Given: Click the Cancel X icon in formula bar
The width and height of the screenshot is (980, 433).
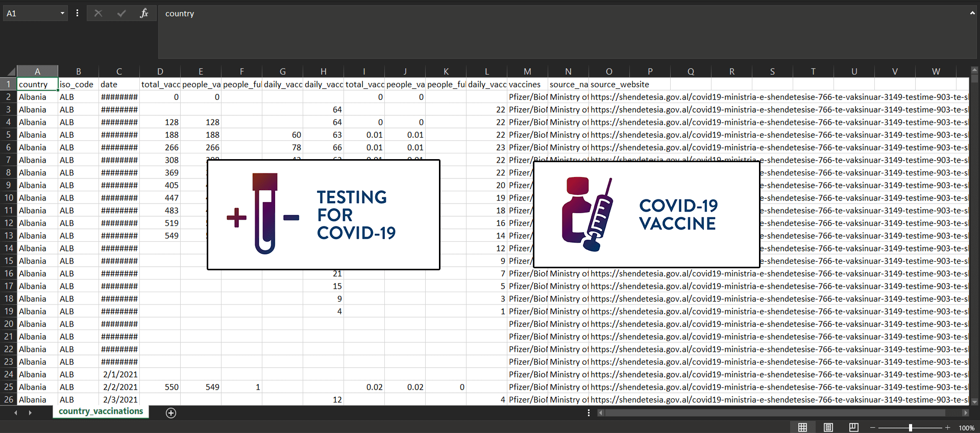Looking at the screenshot, I should coord(98,13).
